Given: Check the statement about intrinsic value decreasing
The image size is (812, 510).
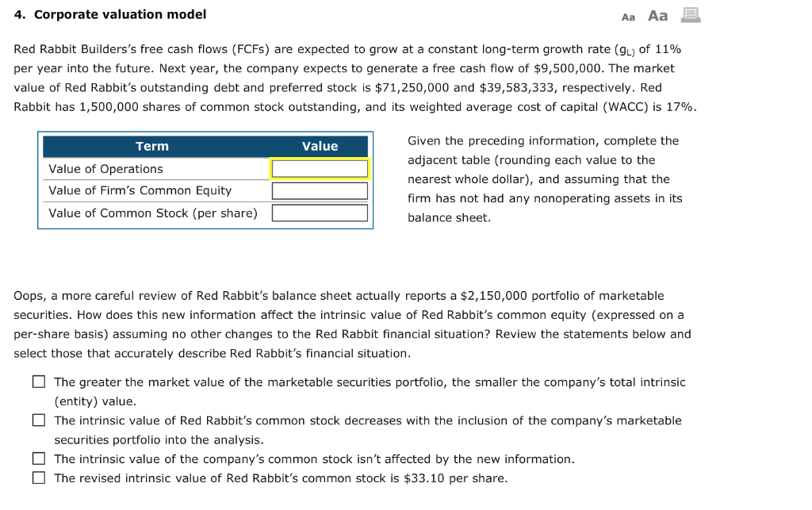Looking at the screenshot, I should 37,420.
